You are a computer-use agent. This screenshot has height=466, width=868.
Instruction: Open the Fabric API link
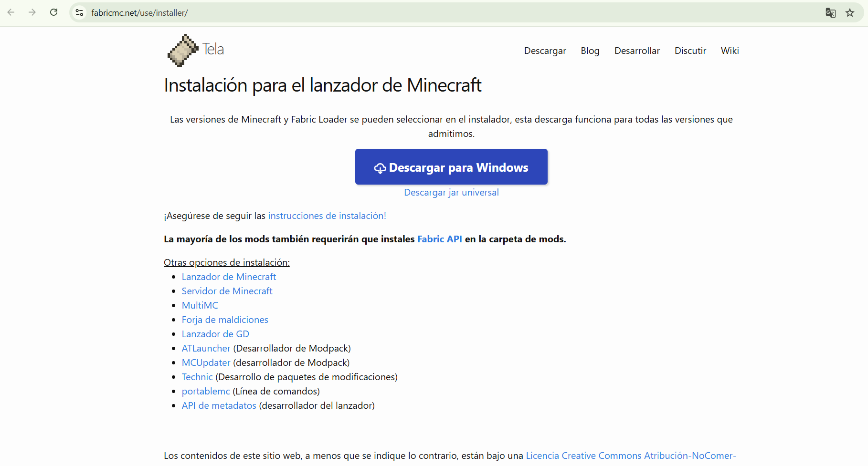(x=439, y=239)
